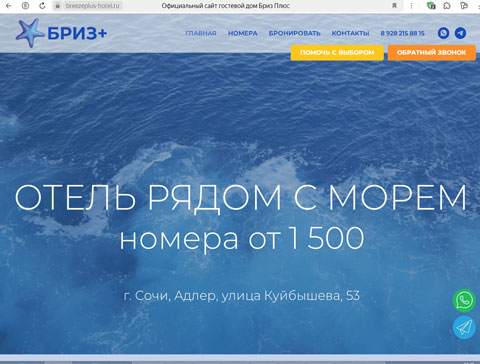The image size is (480, 364).
Task: Call phone number 8 928 215 88 15
Action: pyautogui.click(x=402, y=33)
